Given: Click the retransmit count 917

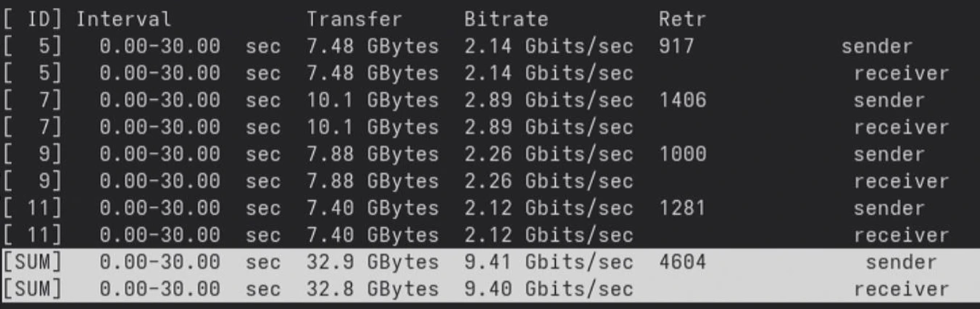Looking at the screenshot, I should (677, 46).
